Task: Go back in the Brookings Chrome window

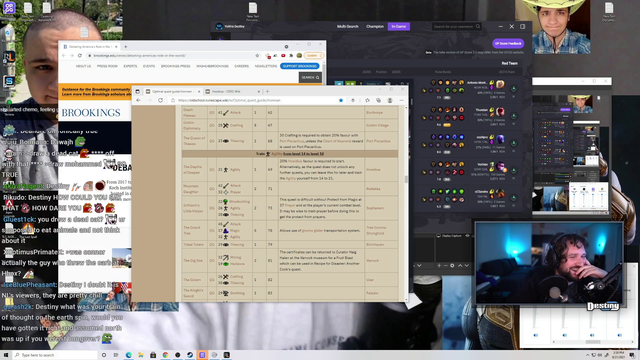Action: click(x=64, y=56)
